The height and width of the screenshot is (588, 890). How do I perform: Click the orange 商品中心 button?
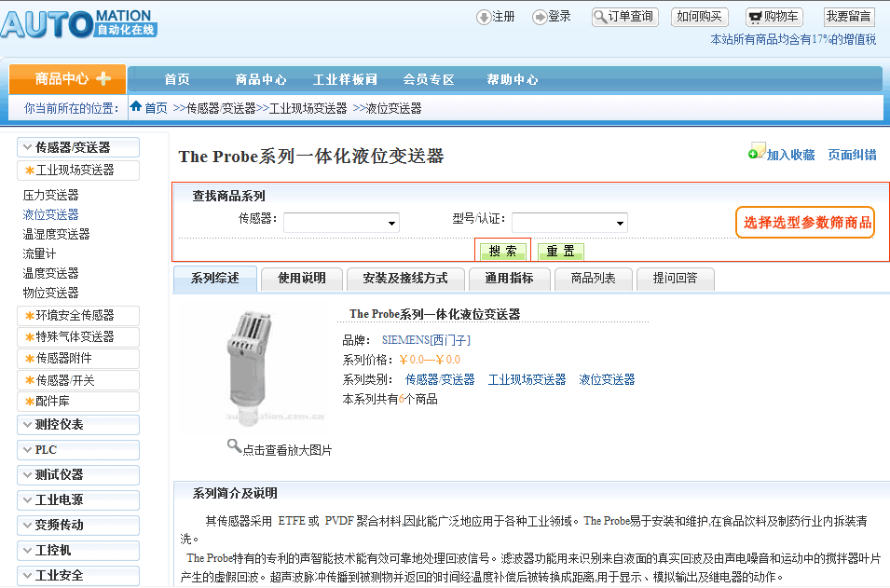point(67,78)
